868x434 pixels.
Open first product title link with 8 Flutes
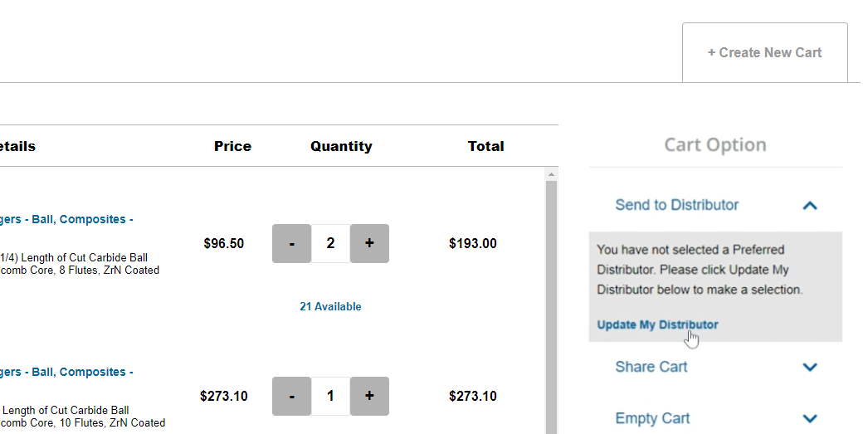(x=66, y=219)
